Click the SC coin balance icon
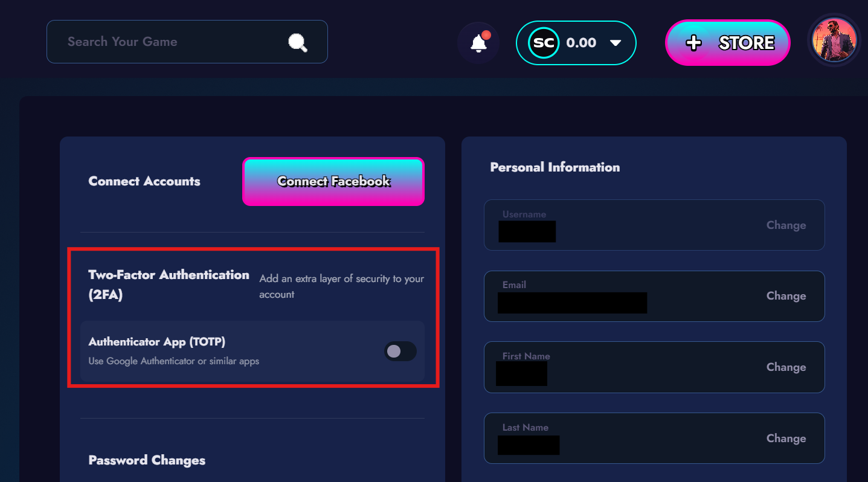Screen dimensions: 868x482 click(x=543, y=43)
